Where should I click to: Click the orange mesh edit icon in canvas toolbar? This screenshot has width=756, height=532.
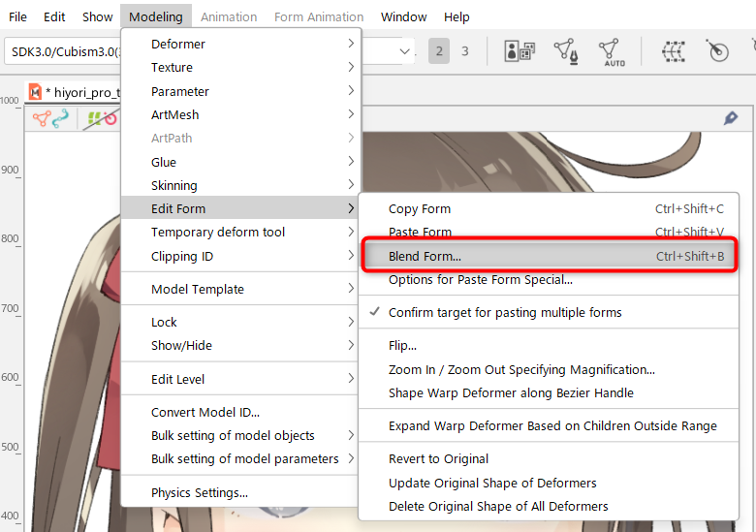point(42,118)
